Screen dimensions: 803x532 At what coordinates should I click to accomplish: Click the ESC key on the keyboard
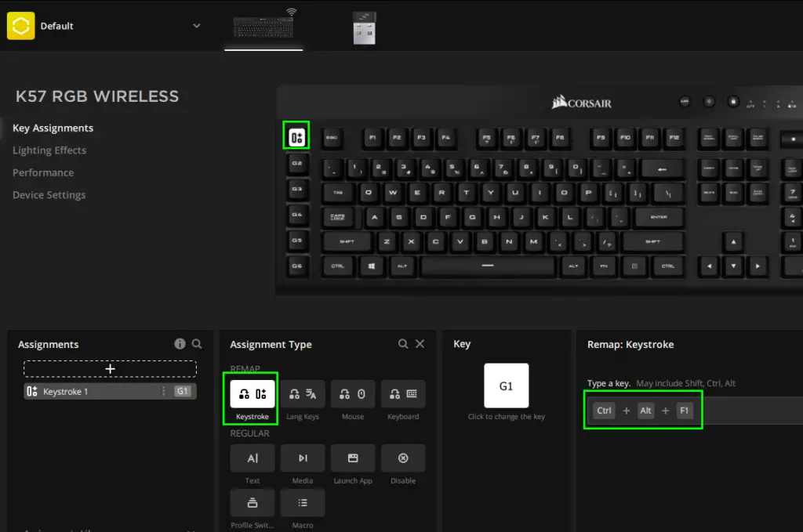[x=332, y=138]
